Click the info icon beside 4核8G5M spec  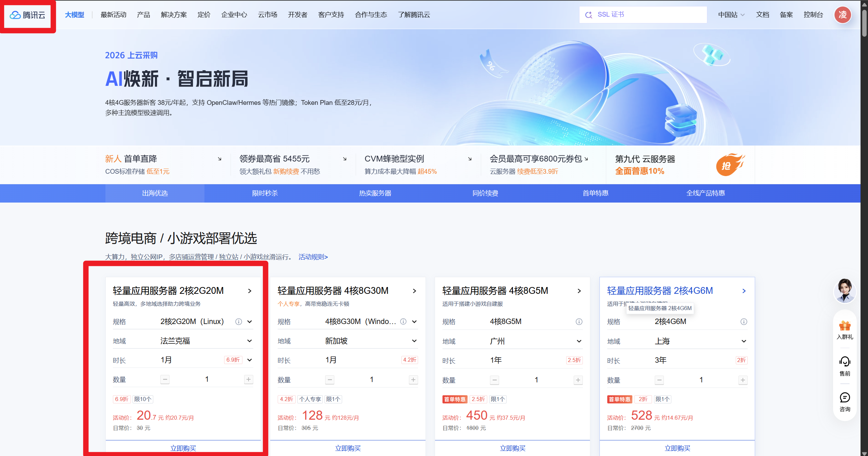[579, 322]
